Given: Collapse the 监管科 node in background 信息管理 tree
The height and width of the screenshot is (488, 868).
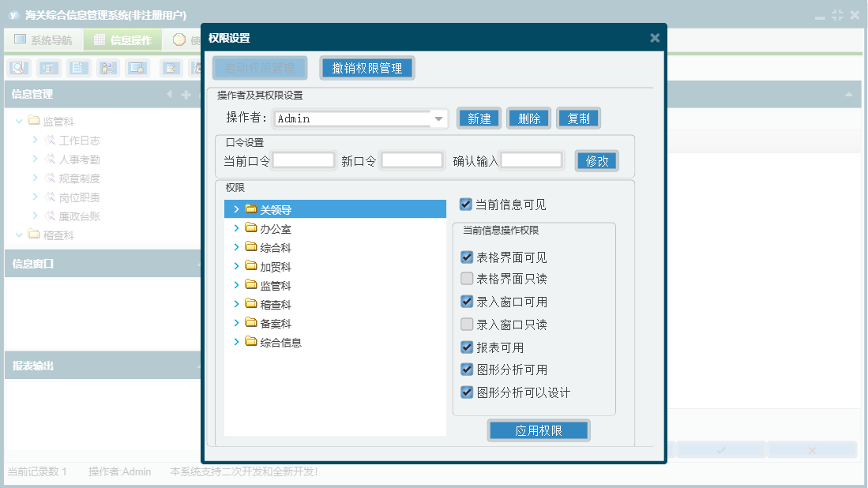Looking at the screenshot, I should coord(19,121).
